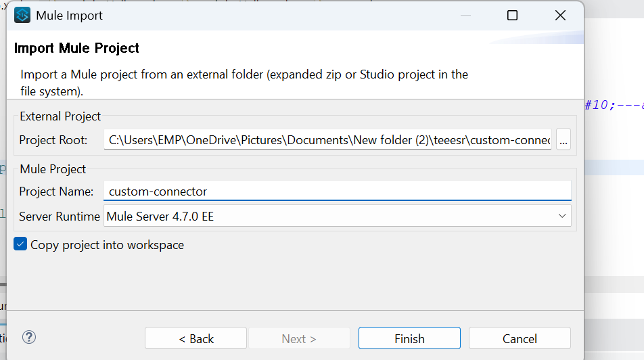This screenshot has height=360, width=644.
Task: Open the Server Runtime dropdown
Action: pyautogui.click(x=337, y=217)
